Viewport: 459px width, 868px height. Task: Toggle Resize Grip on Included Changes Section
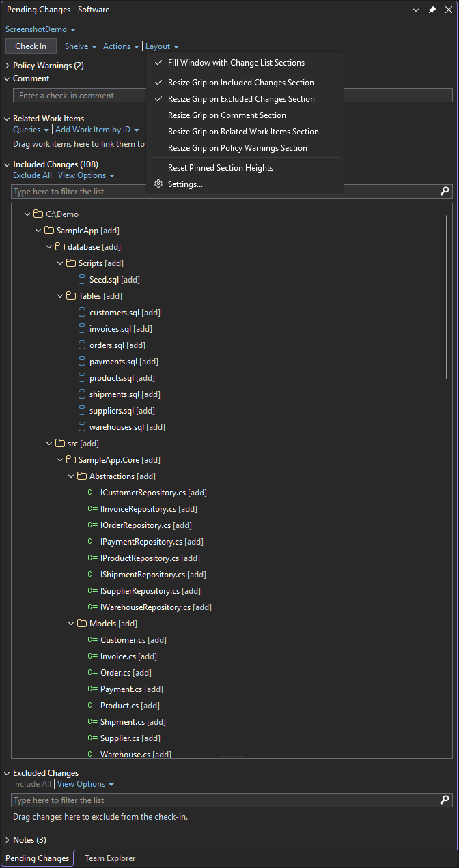245,83
